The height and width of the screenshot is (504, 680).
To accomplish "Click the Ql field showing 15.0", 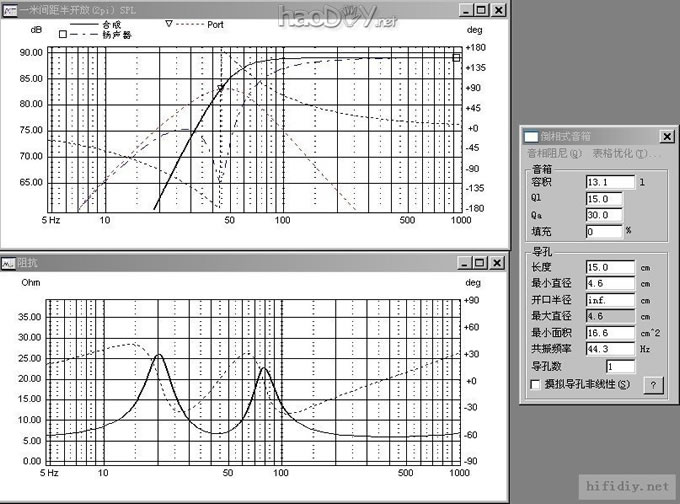I will 604,198.
